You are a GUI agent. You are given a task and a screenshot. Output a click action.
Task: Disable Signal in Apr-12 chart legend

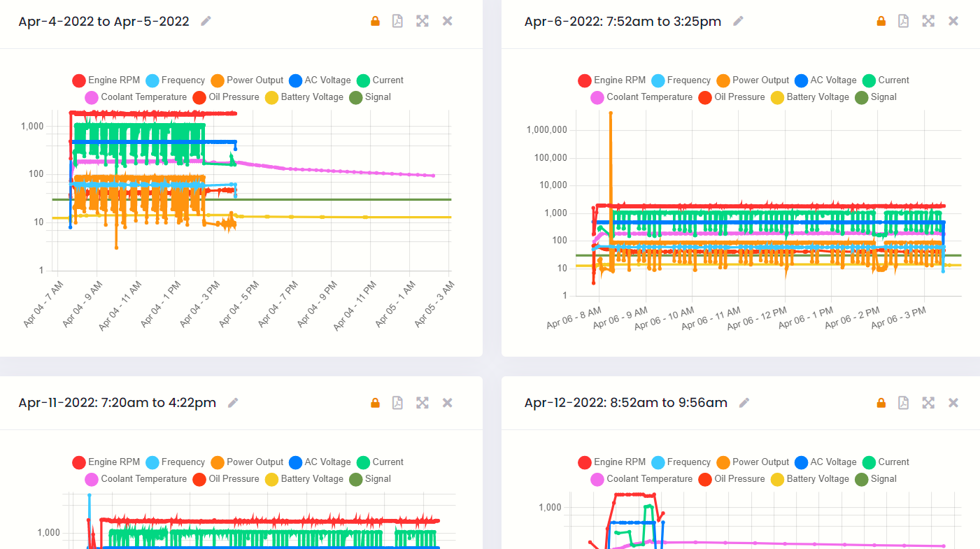pyautogui.click(x=876, y=479)
